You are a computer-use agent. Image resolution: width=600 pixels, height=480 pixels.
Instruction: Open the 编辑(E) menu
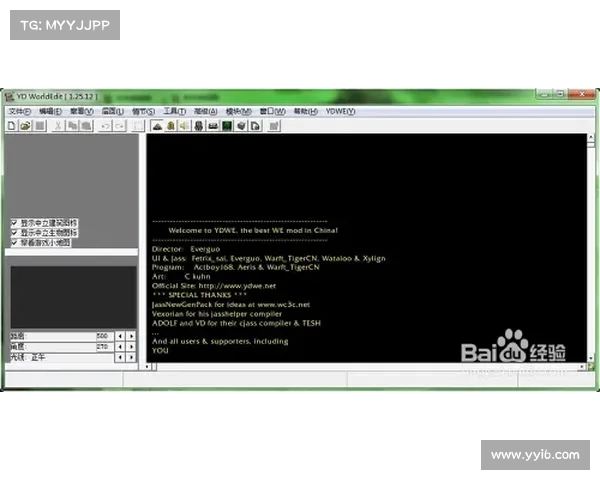(51, 111)
